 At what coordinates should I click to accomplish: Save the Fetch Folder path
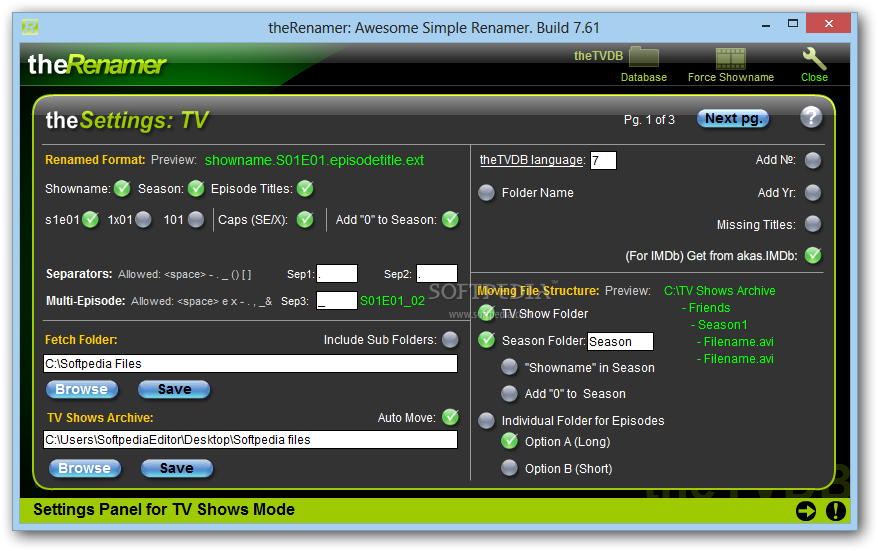coord(174,389)
